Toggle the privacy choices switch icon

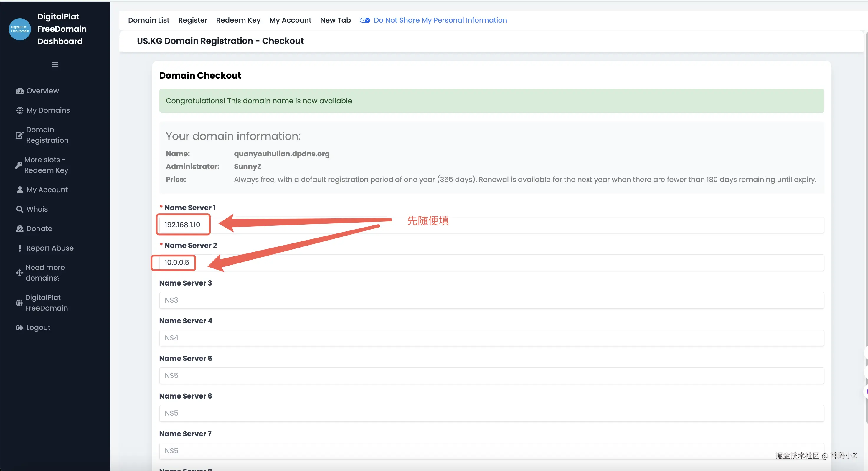[x=364, y=20]
